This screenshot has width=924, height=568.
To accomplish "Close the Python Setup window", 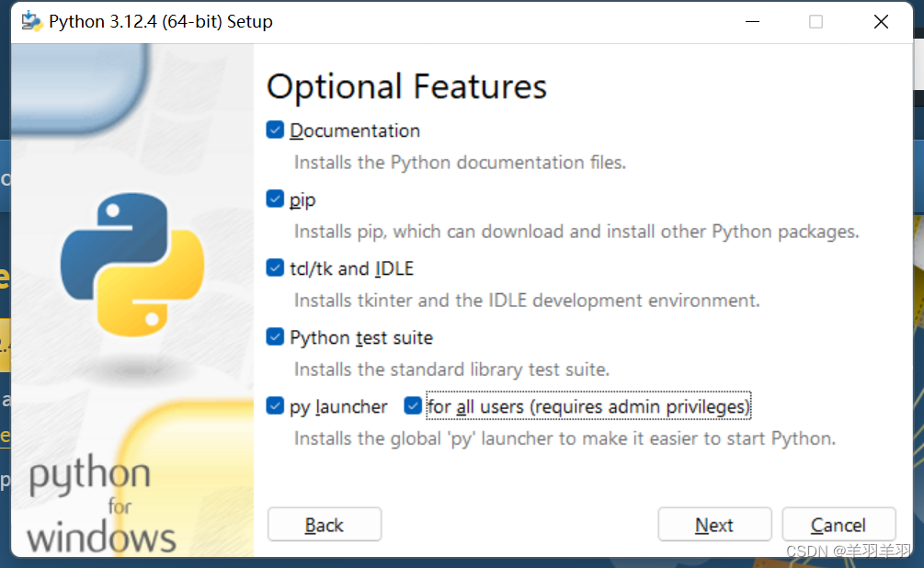I will coord(881,22).
